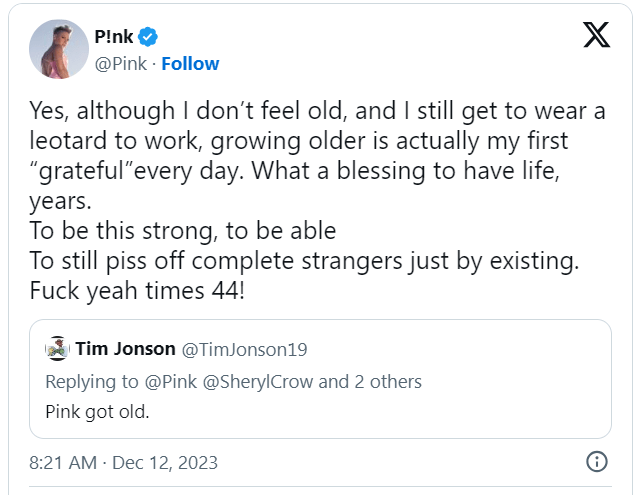Click the blue verified badge
Viewport: 640px width, 495px height.
click(148, 38)
